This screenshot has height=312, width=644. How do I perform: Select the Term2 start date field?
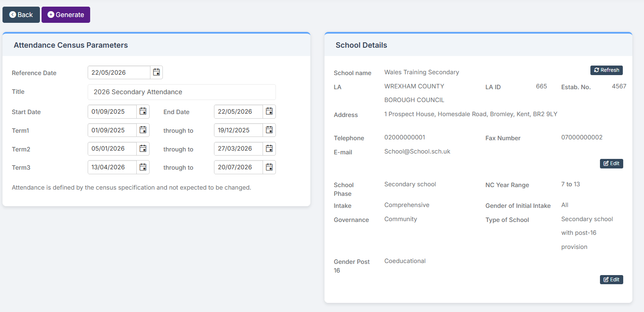(112, 149)
